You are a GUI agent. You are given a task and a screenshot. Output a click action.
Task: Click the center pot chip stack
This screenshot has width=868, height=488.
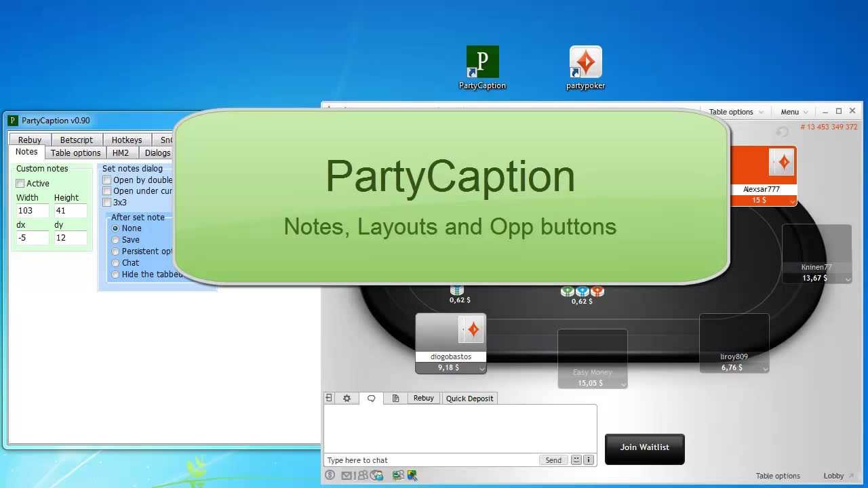[582, 291]
